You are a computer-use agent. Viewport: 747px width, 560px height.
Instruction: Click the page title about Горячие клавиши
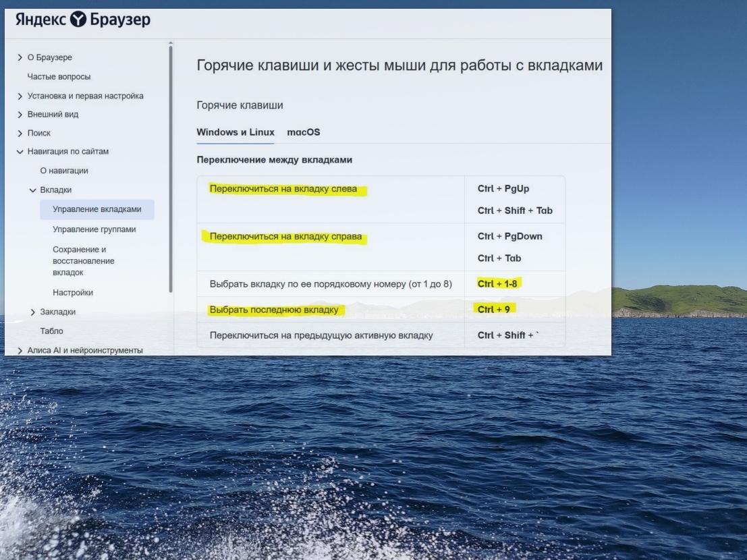coord(399,65)
